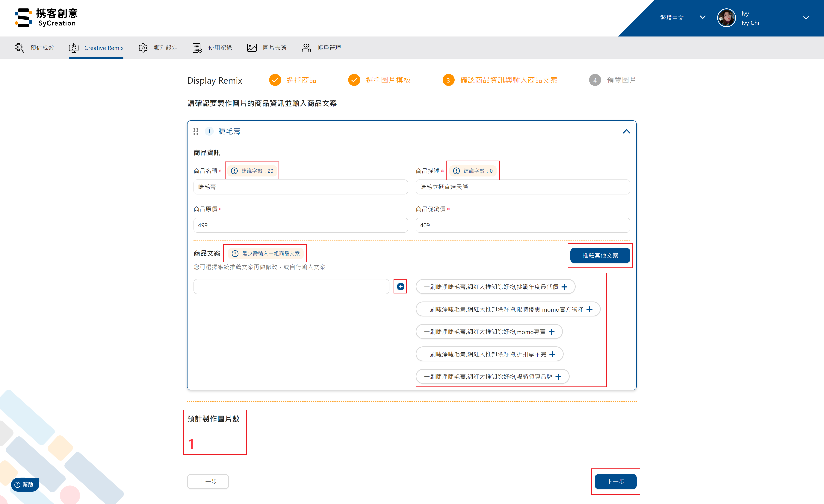Viewport: 824px width, 504px height.
Task: Click the 選擇商品 completed step checkmark
Action: [275, 80]
